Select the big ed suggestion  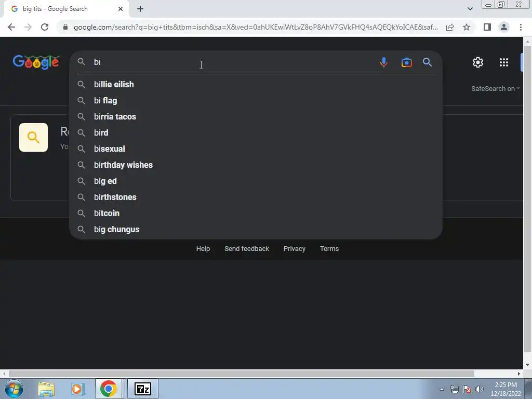pos(256,181)
